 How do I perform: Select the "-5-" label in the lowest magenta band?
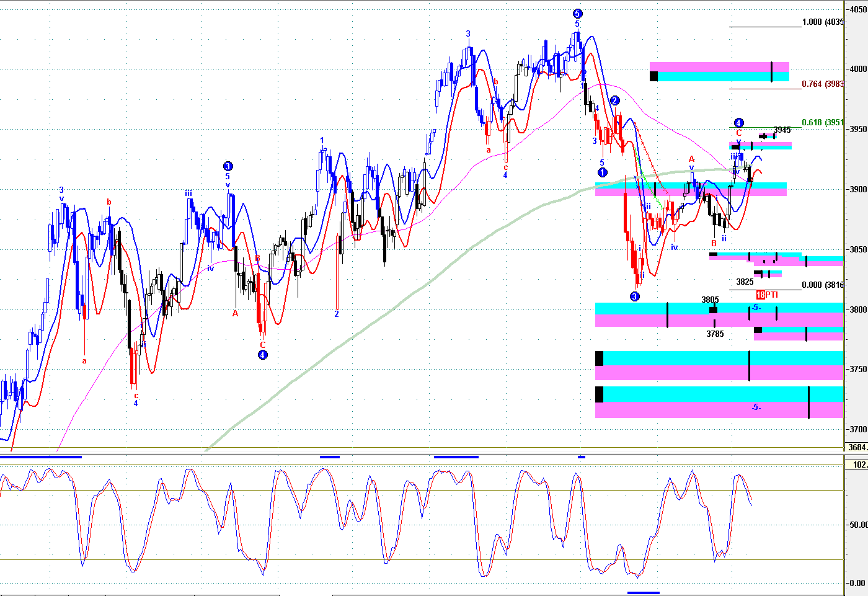point(756,407)
